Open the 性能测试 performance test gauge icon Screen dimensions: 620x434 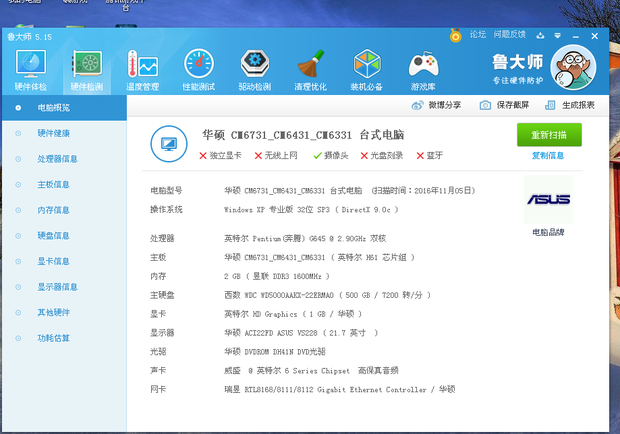[198, 70]
